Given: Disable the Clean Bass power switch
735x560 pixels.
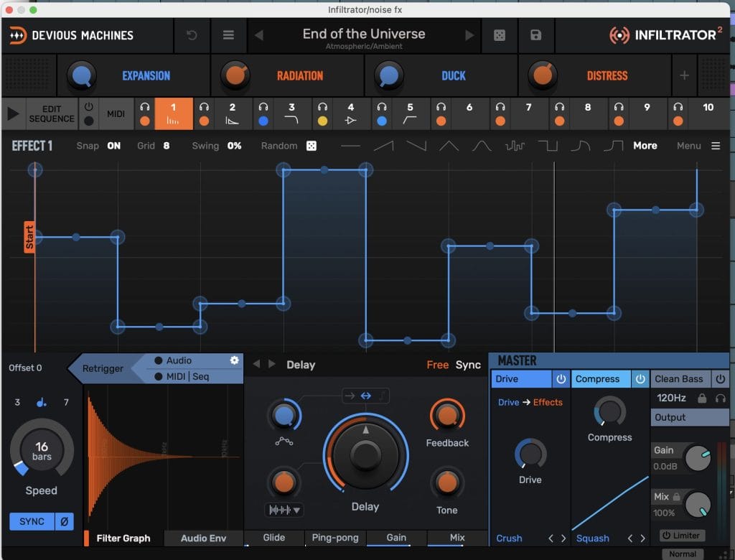Looking at the screenshot, I should tap(720, 379).
